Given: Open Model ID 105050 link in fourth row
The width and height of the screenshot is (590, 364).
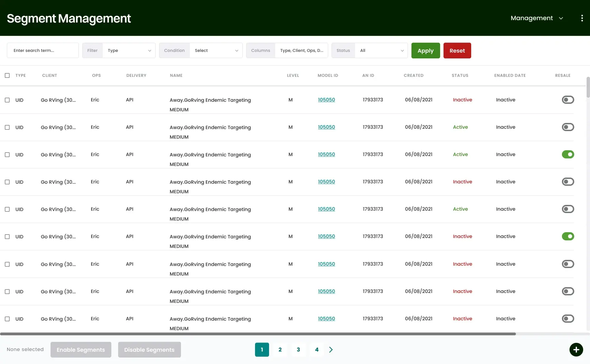Looking at the screenshot, I should pyautogui.click(x=326, y=182).
